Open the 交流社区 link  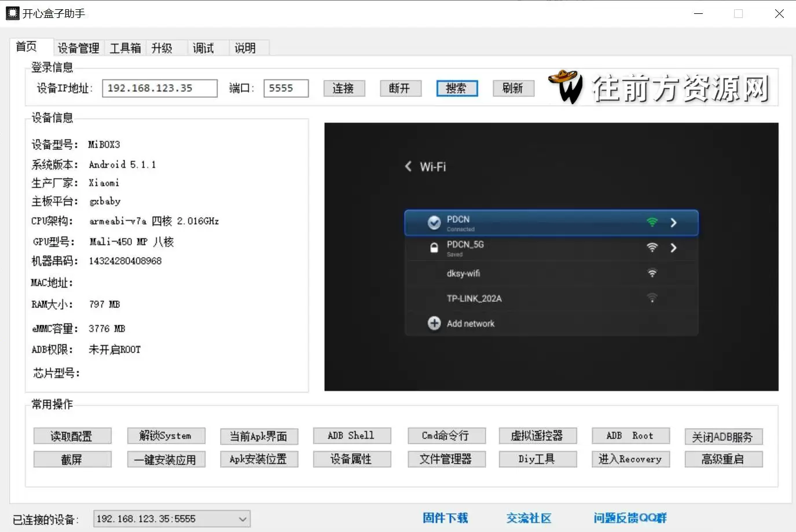pos(529,518)
